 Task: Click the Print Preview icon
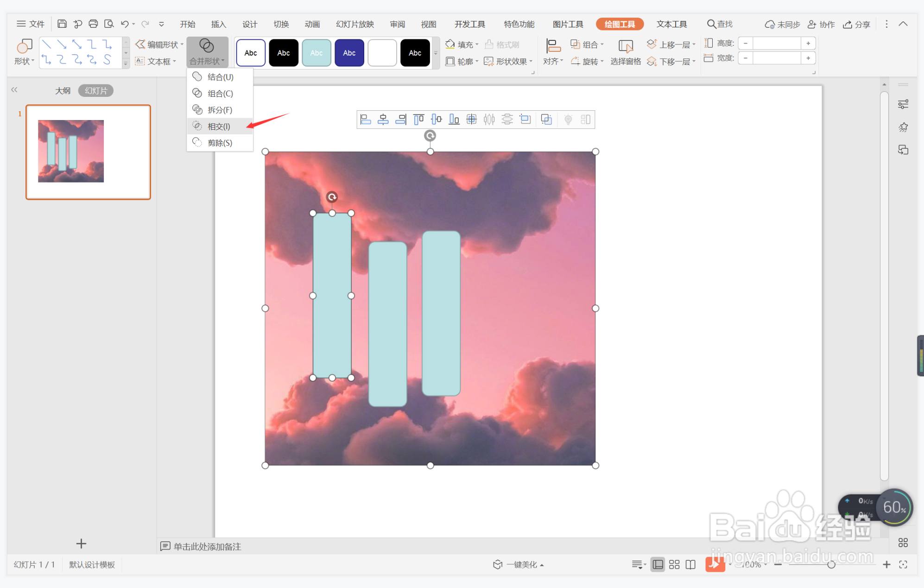pyautogui.click(x=109, y=24)
